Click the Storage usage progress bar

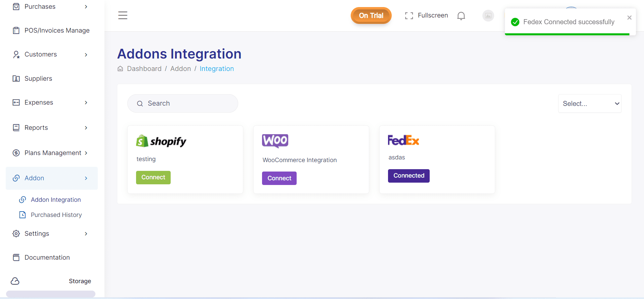[x=51, y=294]
